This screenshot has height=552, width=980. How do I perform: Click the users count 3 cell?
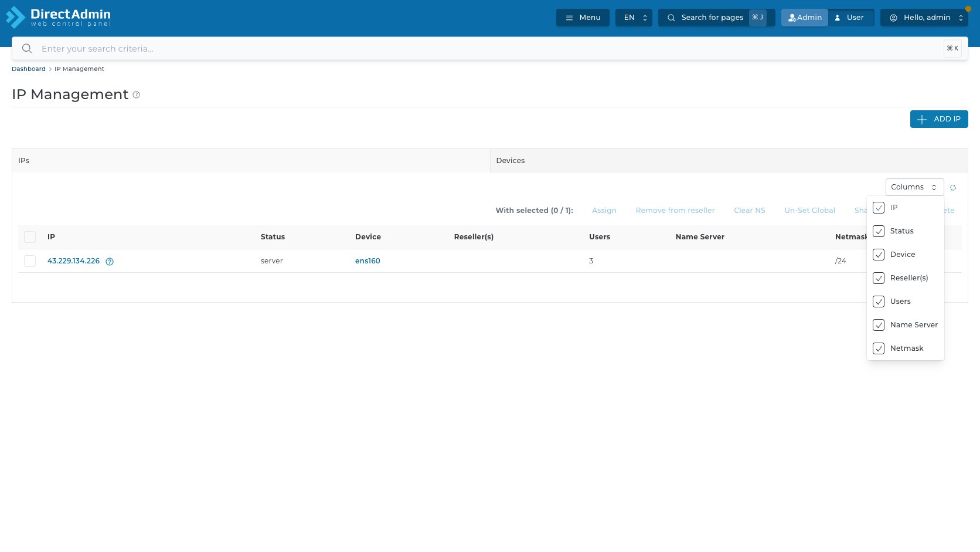point(591,261)
